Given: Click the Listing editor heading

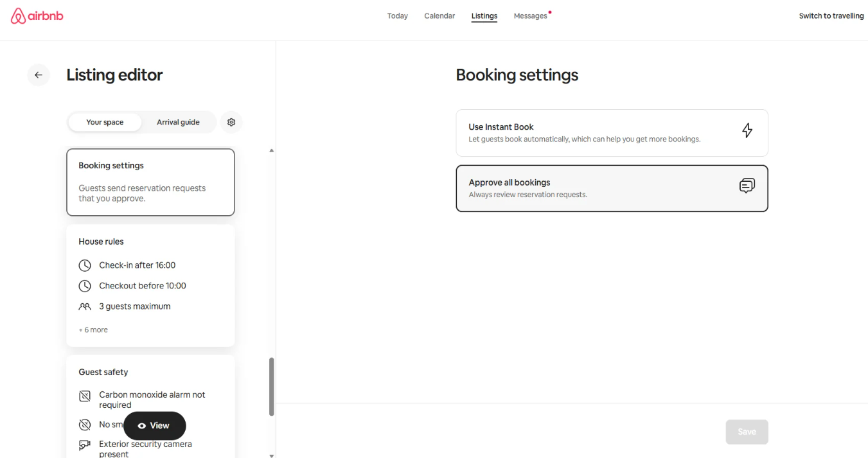Looking at the screenshot, I should tap(114, 75).
